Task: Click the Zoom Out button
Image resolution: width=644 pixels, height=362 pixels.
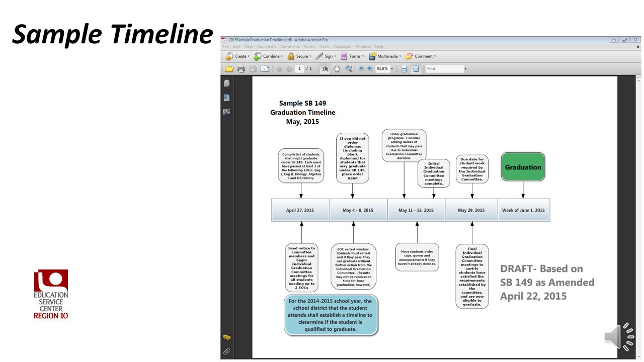Action: coord(361,69)
